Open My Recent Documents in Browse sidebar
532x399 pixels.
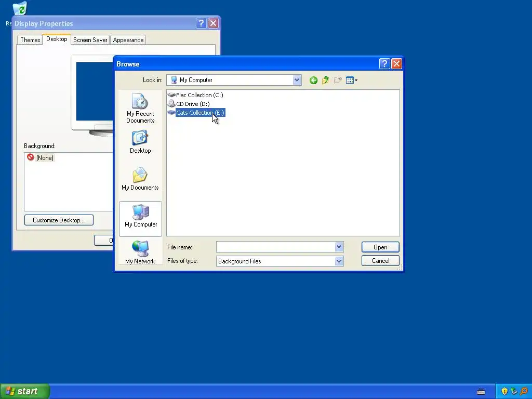click(x=140, y=108)
